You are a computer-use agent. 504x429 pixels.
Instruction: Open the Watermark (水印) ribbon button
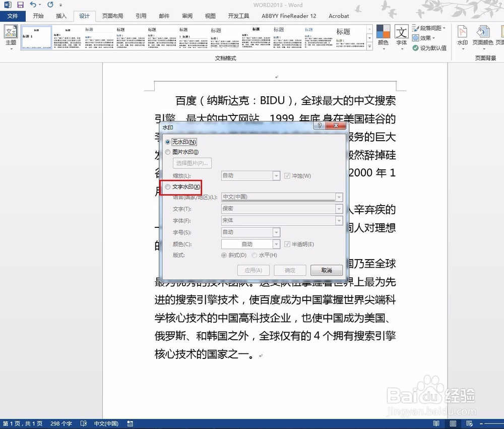tap(462, 37)
